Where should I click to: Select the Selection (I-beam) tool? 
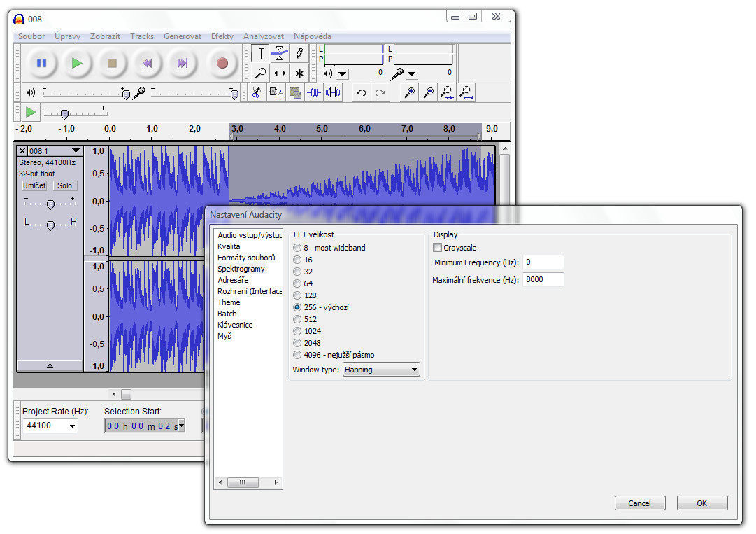click(x=261, y=54)
